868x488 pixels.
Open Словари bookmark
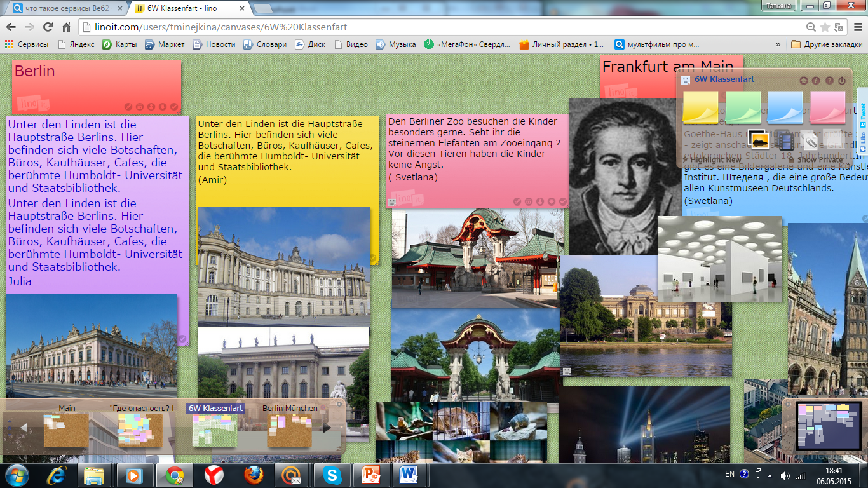pyautogui.click(x=266, y=44)
